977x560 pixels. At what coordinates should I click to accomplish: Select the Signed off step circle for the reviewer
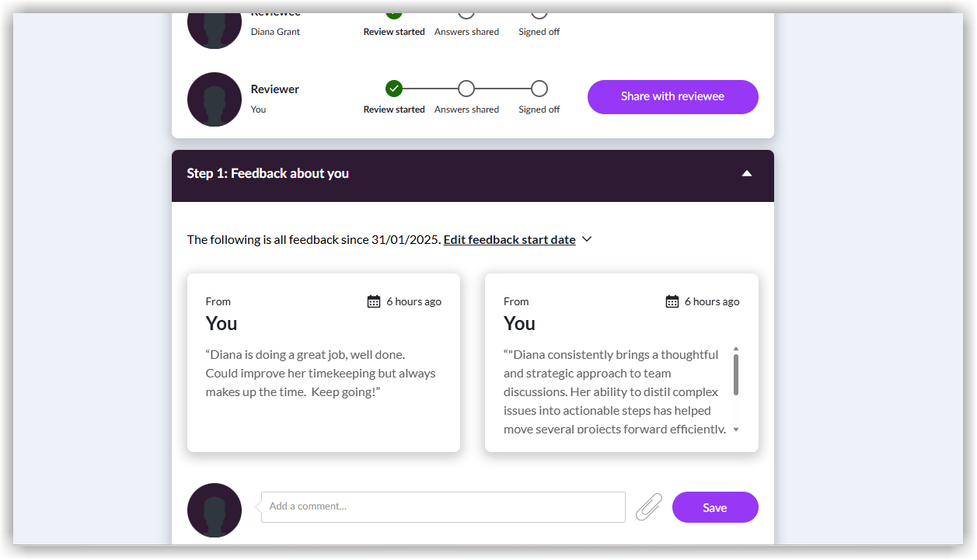coord(539,89)
